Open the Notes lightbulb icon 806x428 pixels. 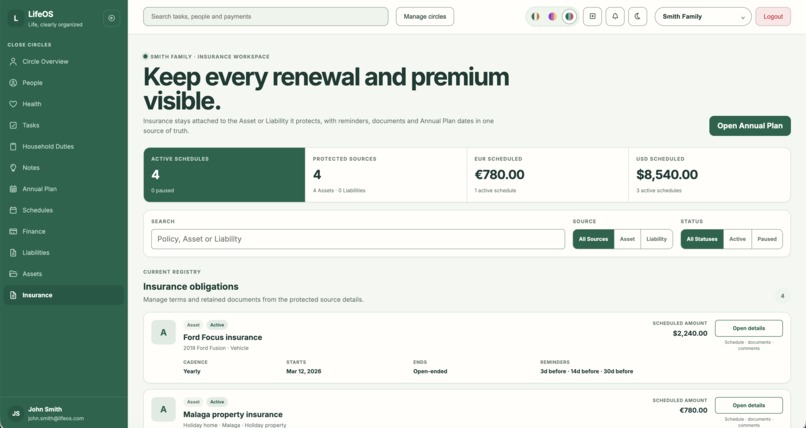point(13,168)
